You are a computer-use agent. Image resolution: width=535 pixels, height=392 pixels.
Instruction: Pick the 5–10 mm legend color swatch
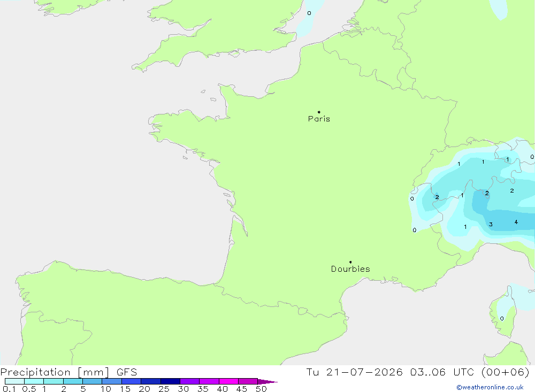93,381
